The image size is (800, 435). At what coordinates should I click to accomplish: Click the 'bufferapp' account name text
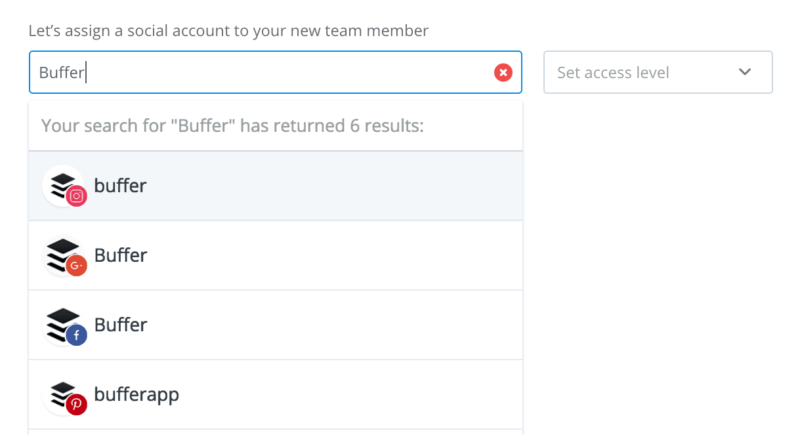[x=137, y=395]
